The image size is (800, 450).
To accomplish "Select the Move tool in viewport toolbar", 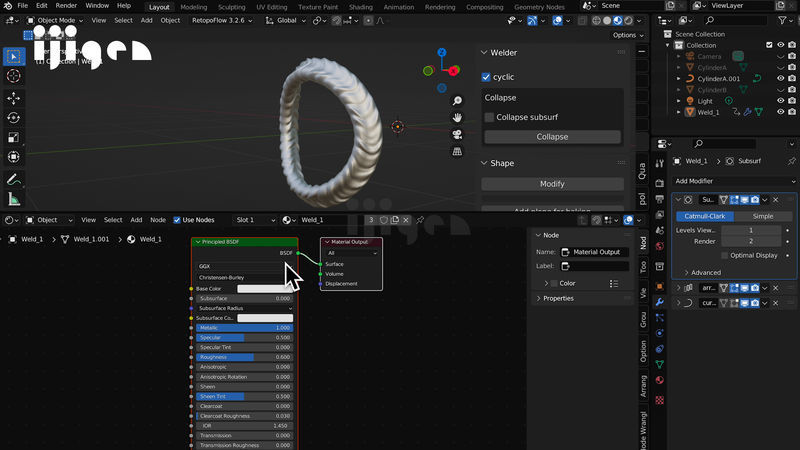I will click(x=14, y=98).
